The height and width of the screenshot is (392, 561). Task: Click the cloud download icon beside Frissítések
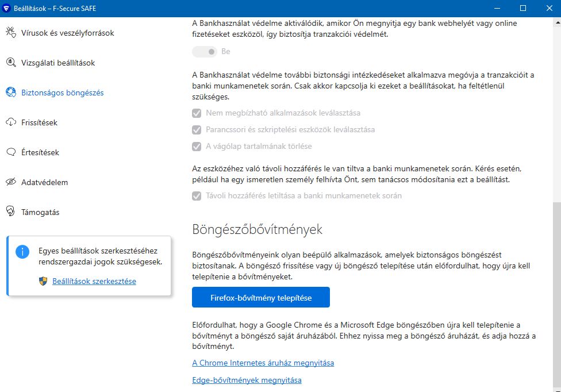tap(11, 122)
